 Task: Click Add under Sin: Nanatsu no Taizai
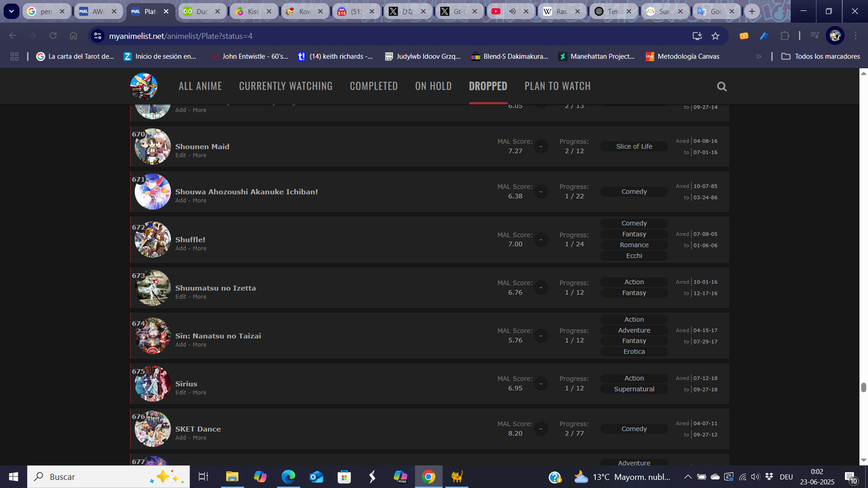coord(180,345)
